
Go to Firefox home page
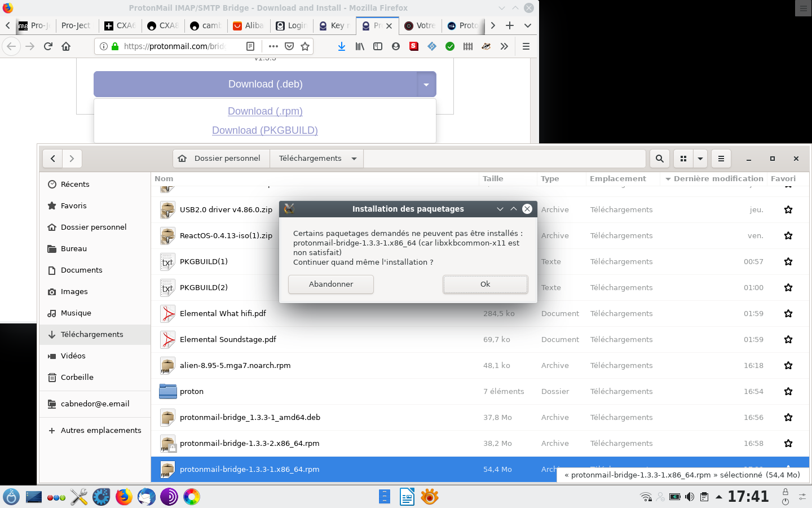[x=66, y=46]
